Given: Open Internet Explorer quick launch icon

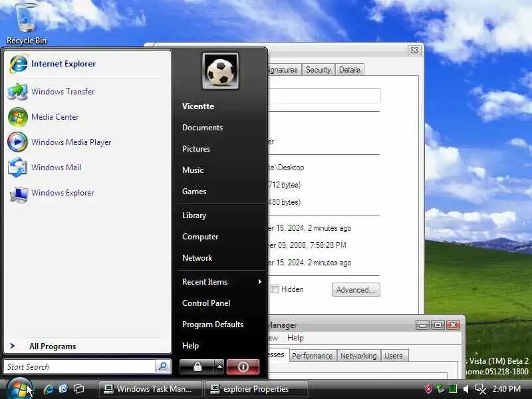Looking at the screenshot, I should pyautogui.click(x=49, y=389).
